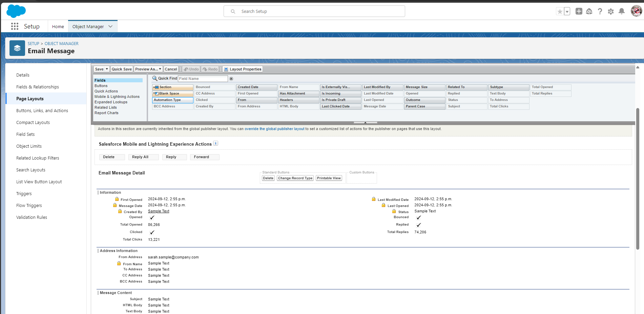Click the Opened field checkmark
644x314 pixels.
pyautogui.click(x=152, y=217)
